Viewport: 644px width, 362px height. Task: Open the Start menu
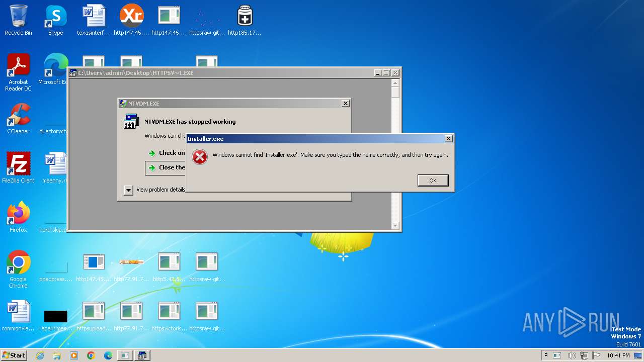click(14, 355)
